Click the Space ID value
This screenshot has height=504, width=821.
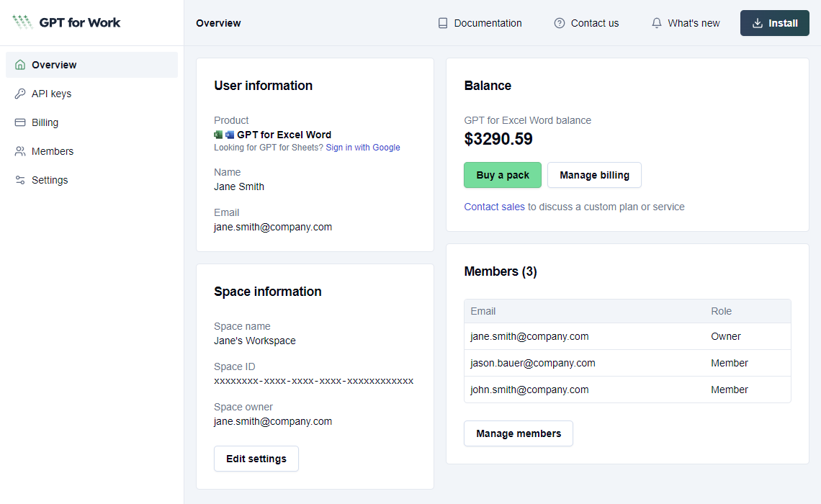tap(313, 381)
